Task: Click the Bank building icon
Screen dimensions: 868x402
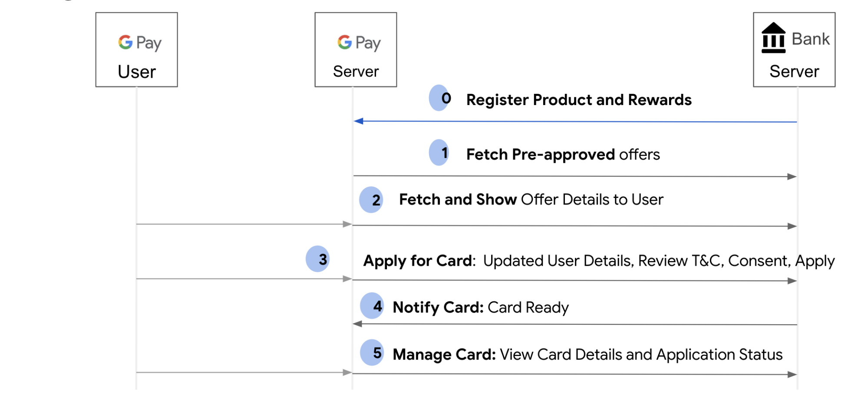Action: tap(773, 38)
